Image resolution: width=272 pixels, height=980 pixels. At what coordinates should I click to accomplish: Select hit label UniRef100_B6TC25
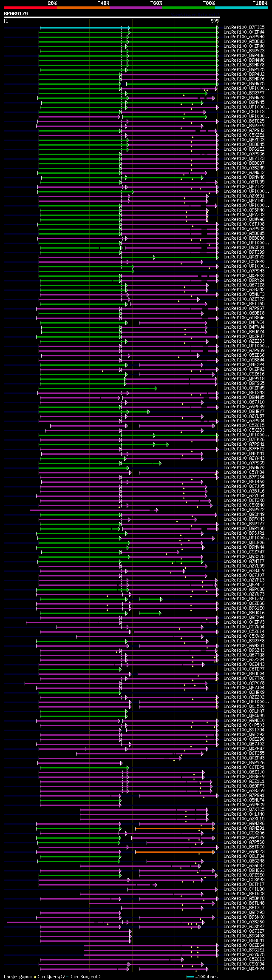point(244,121)
